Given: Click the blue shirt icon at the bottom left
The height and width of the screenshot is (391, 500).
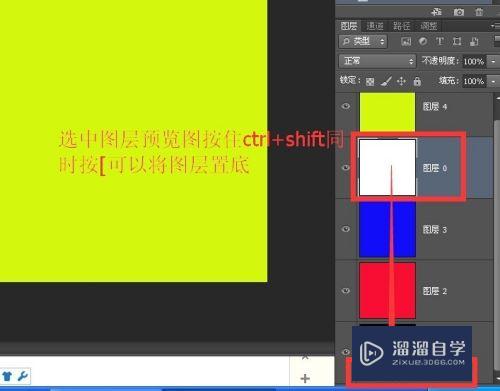Looking at the screenshot, I should tap(7, 376).
